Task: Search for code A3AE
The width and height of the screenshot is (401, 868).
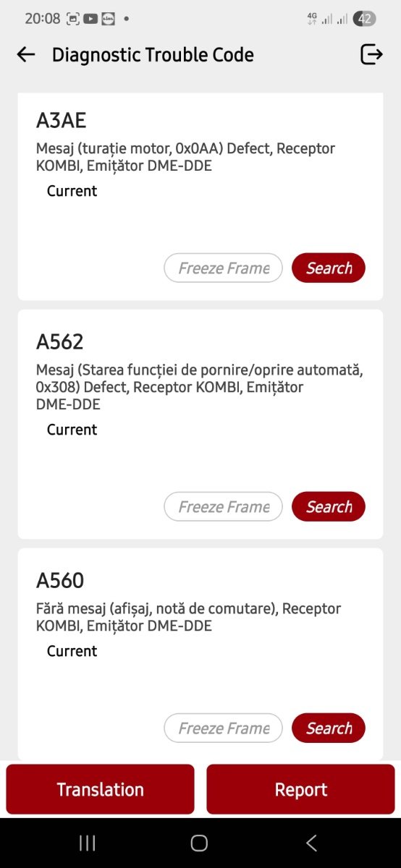Action: (x=329, y=268)
